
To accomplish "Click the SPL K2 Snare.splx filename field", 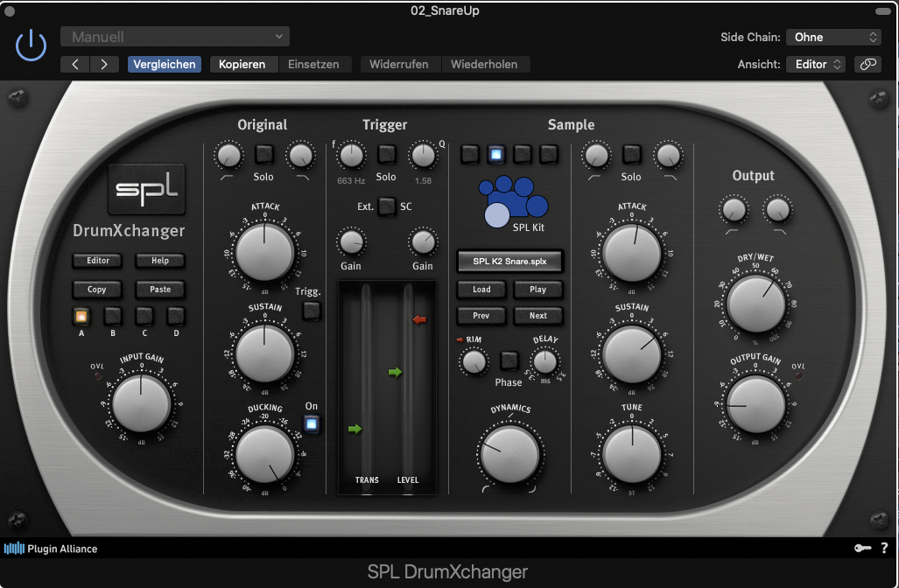I will coord(509,261).
